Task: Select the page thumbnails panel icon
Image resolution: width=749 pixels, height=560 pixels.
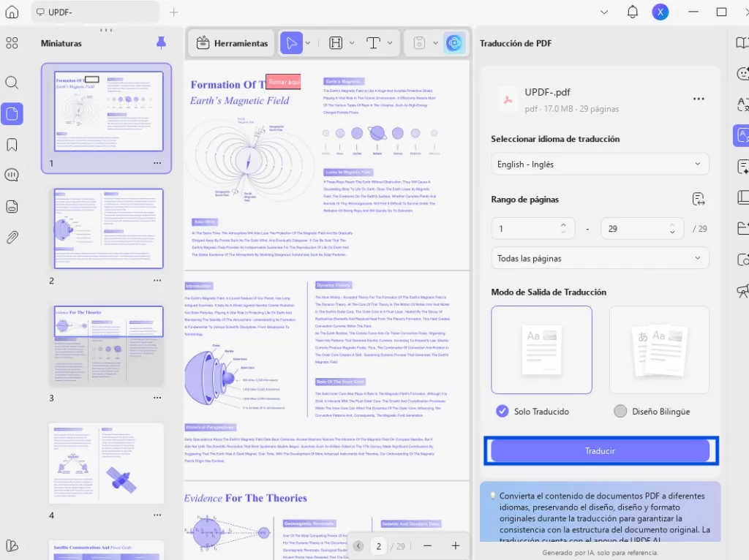Action: pyautogui.click(x=12, y=113)
